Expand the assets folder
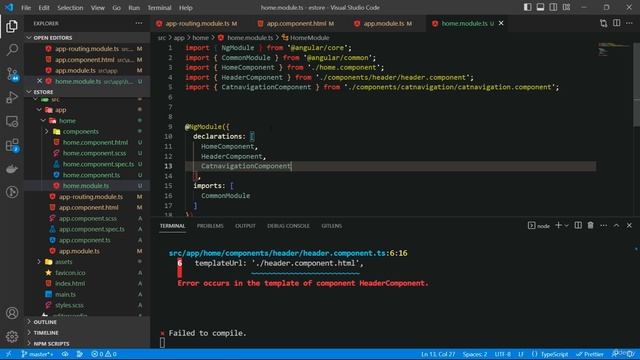The height and width of the screenshot is (360, 640). 39,262
